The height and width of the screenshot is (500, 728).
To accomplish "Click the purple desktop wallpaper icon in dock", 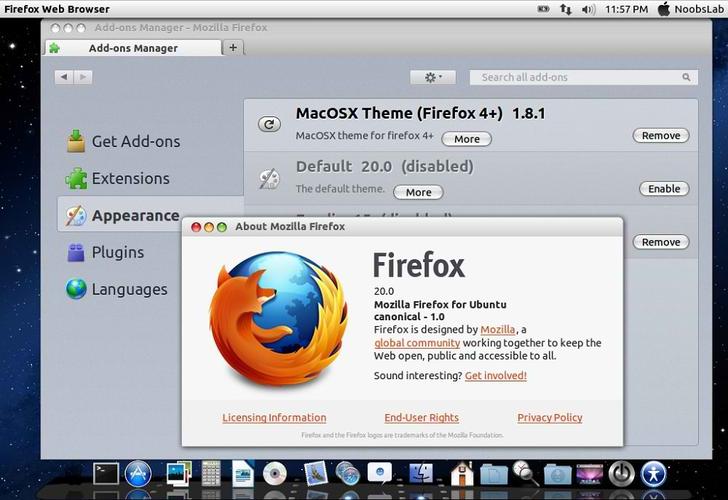I will pyautogui.click(x=590, y=474).
